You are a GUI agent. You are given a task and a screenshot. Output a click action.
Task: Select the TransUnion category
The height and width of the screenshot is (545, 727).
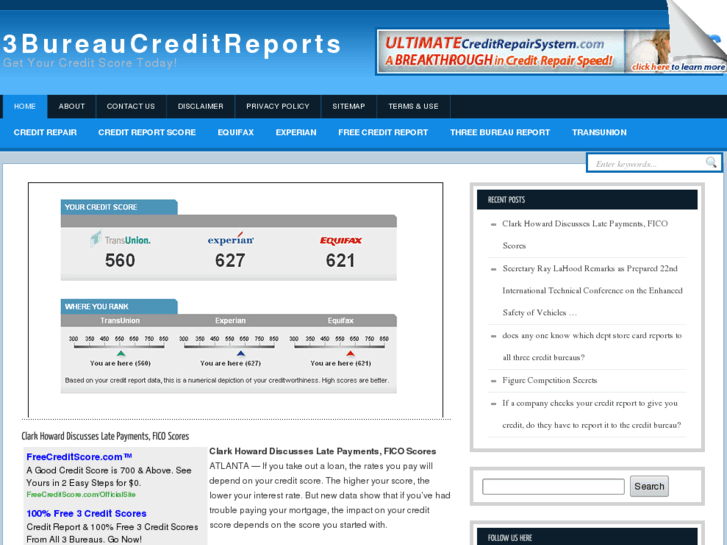pyautogui.click(x=599, y=132)
